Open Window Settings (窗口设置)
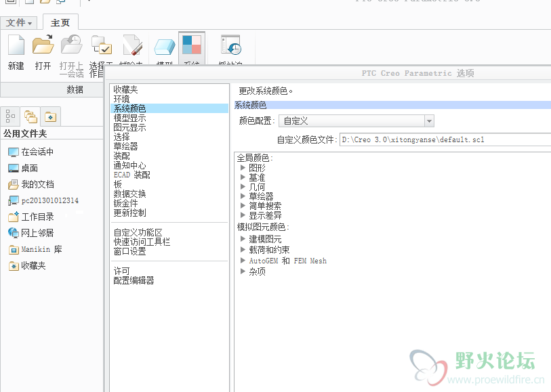 pos(129,251)
